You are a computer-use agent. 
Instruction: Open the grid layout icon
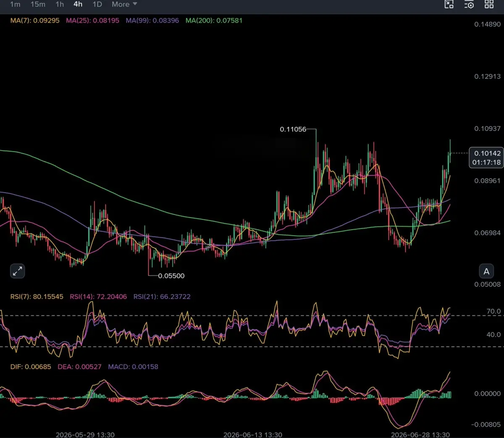pyautogui.click(x=489, y=4)
